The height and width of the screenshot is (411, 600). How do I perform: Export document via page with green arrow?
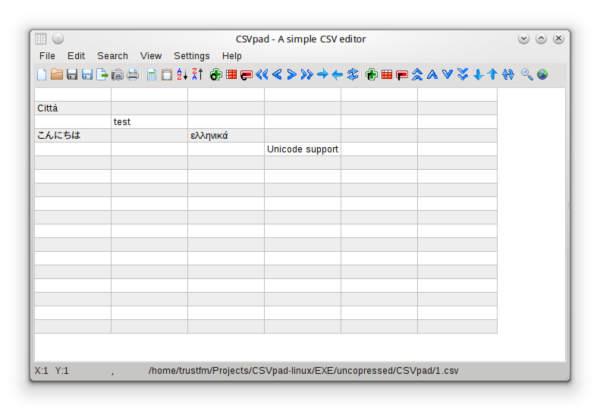tap(102, 74)
